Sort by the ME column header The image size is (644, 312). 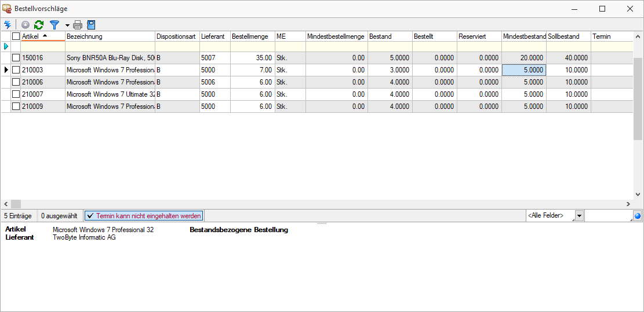[x=290, y=36]
